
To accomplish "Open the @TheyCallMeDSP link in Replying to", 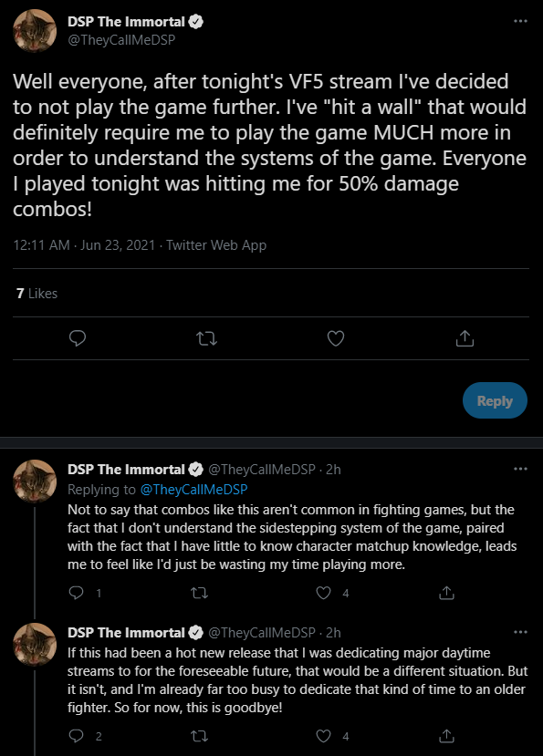I will click(x=193, y=490).
